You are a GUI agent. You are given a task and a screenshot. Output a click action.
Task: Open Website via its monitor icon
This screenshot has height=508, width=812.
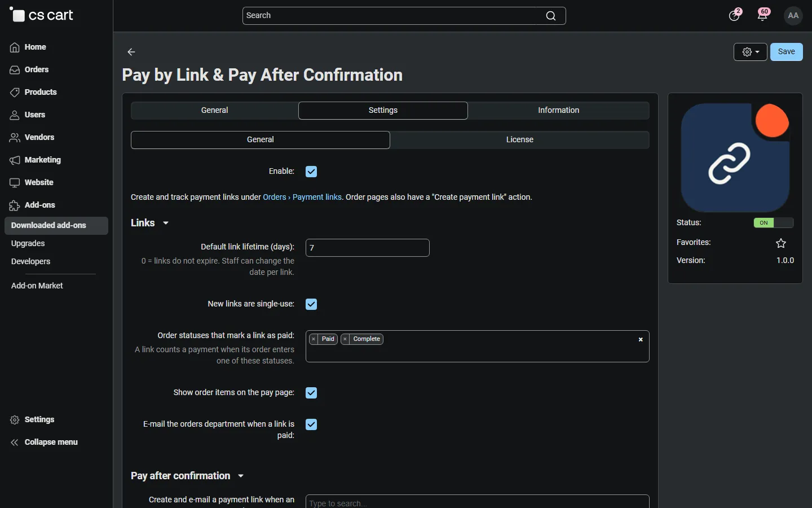tap(15, 183)
